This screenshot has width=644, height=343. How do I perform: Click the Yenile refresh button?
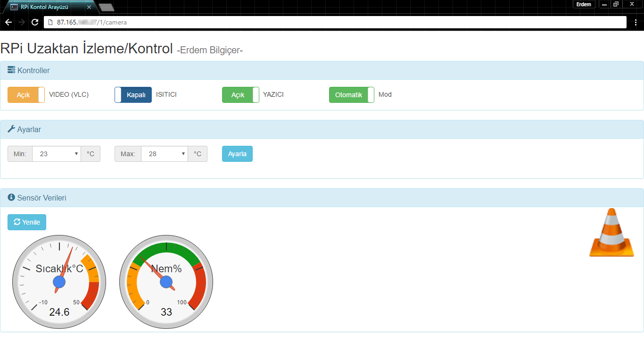point(27,222)
